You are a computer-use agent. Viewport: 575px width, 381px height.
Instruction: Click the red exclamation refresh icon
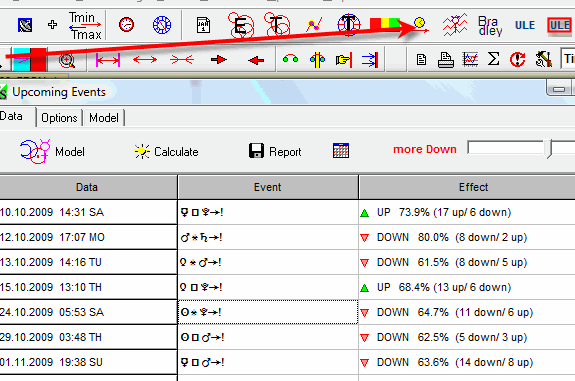coord(517,59)
